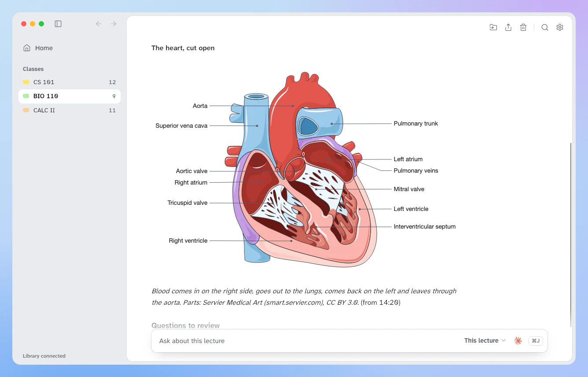Viewport: 588px width, 377px height.
Task: Click the Aorta label on the diagram
Action: coord(200,106)
